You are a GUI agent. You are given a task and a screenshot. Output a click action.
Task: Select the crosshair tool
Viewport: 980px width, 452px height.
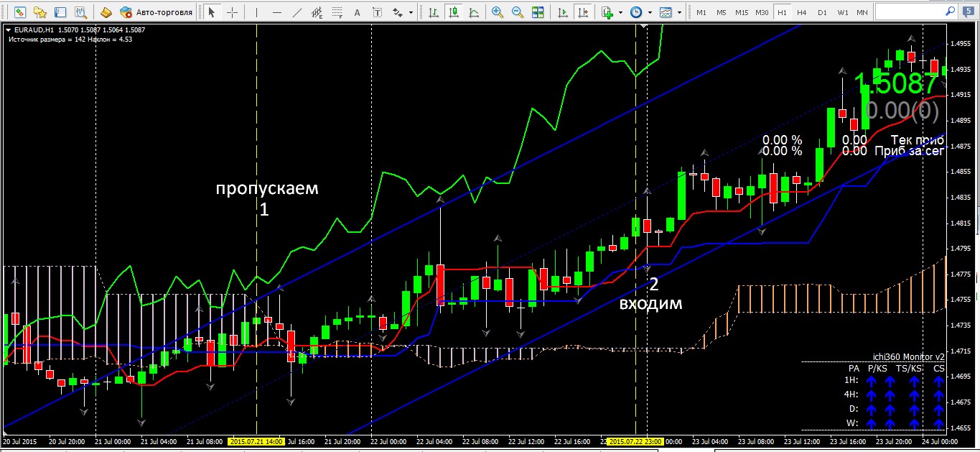[232, 12]
